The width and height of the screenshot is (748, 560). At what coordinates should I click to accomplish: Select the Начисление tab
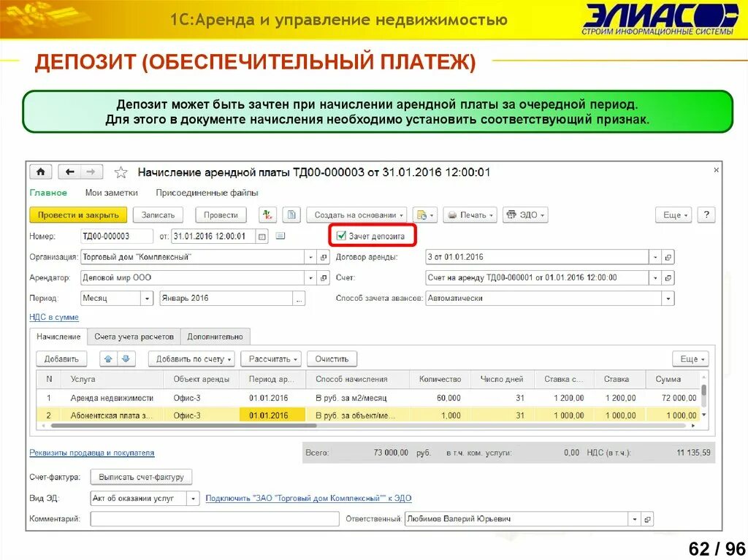point(58,337)
